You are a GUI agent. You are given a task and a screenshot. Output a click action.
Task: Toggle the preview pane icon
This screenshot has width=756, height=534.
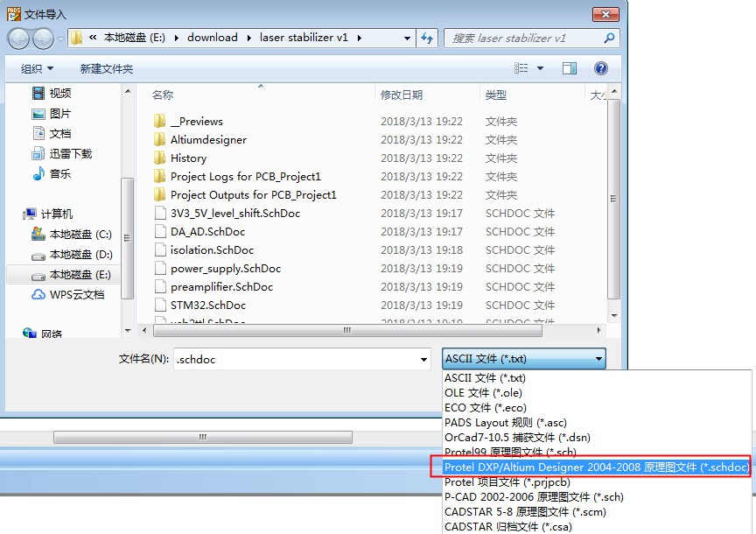tap(570, 68)
